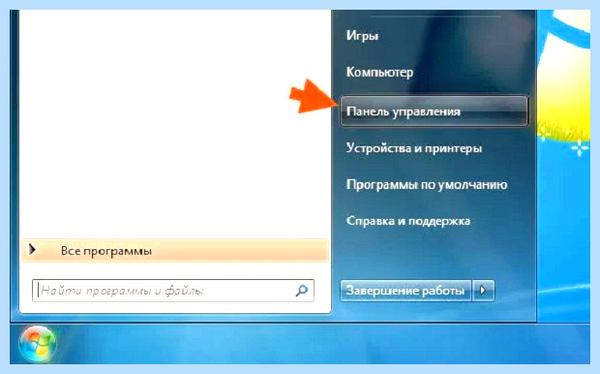
Task: Open Компьютер from the Start menu
Action: point(380,72)
